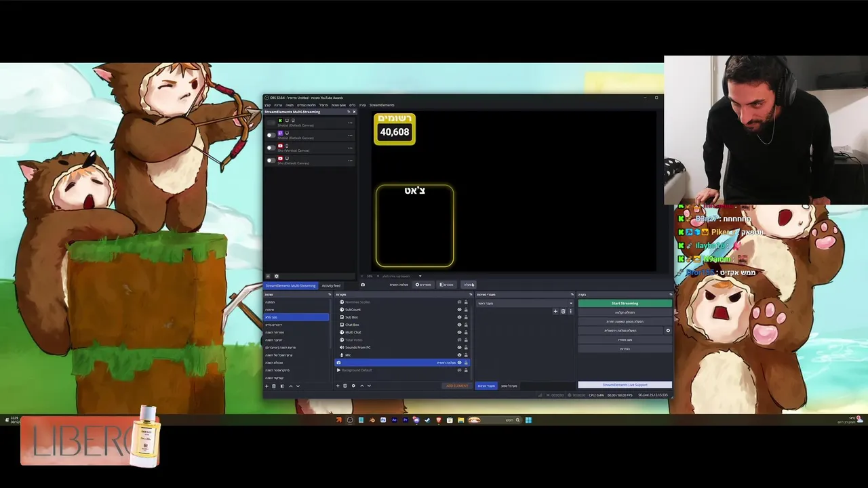The height and width of the screenshot is (488, 868).
Task: Open the scene transition type dropdown
Action: [524, 303]
